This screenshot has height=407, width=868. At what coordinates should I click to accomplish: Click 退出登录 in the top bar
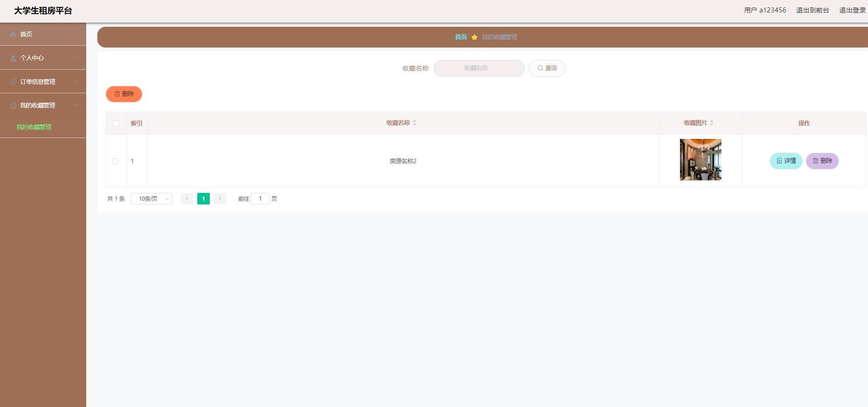pos(852,10)
